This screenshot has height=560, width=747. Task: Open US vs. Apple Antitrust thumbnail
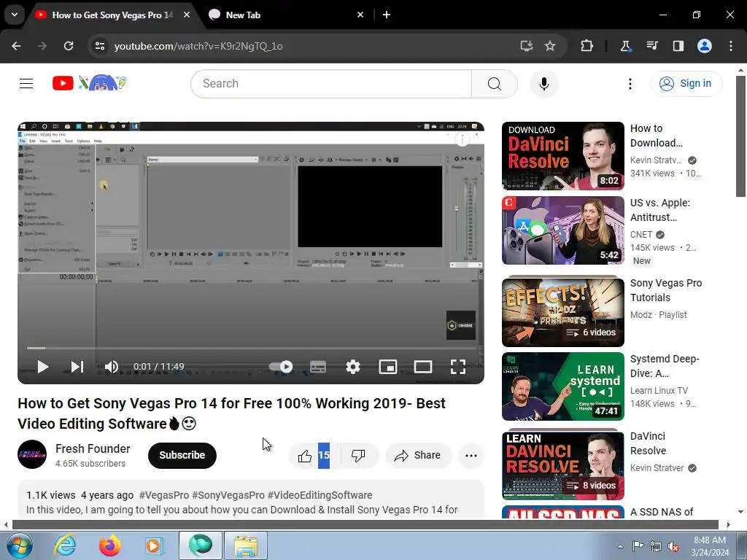(562, 230)
